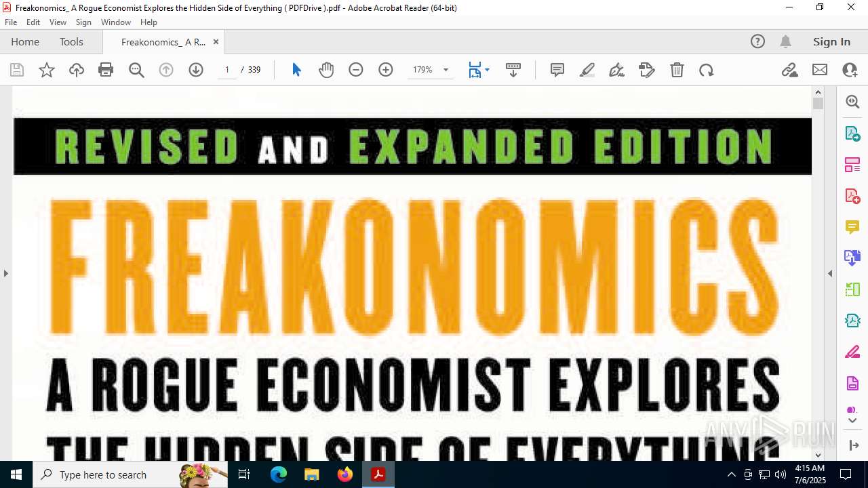Open the Sign menu
The height and width of the screenshot is (488, 868).
click(x=83, y=22)
